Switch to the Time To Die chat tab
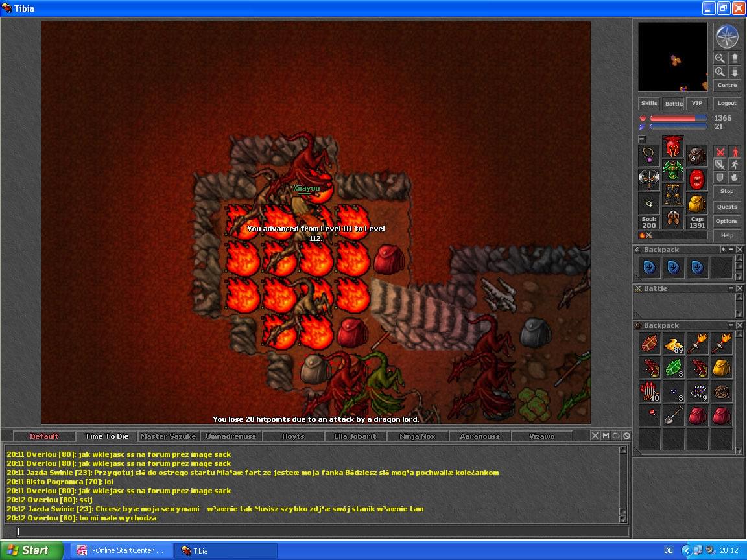747x560 pixels. [107, 436]
